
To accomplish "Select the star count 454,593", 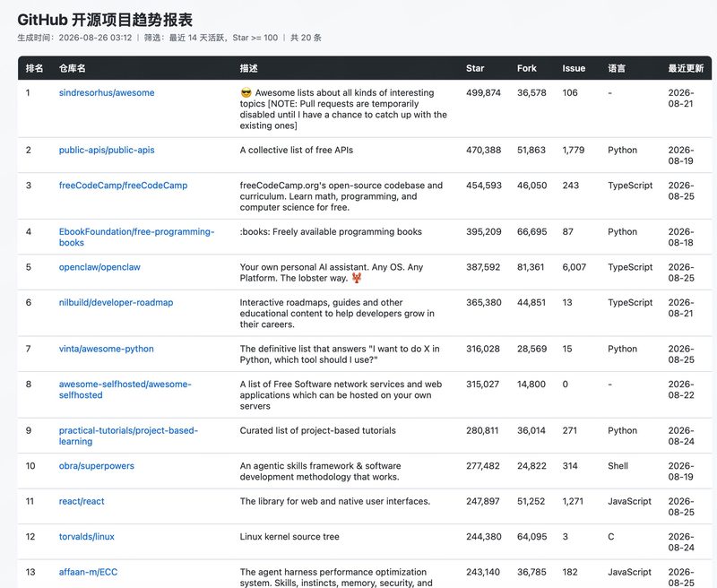I will tap(484, 186).
